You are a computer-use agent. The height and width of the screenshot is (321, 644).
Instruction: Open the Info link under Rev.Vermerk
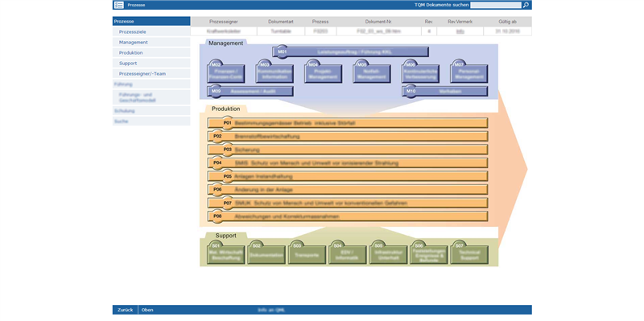coord(460,31)
